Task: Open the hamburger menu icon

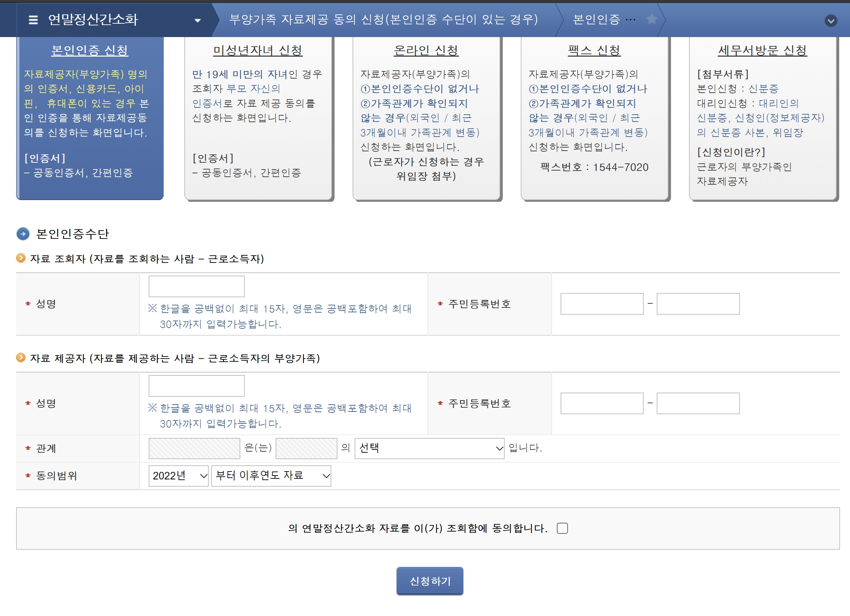Action: pos(33,20)
